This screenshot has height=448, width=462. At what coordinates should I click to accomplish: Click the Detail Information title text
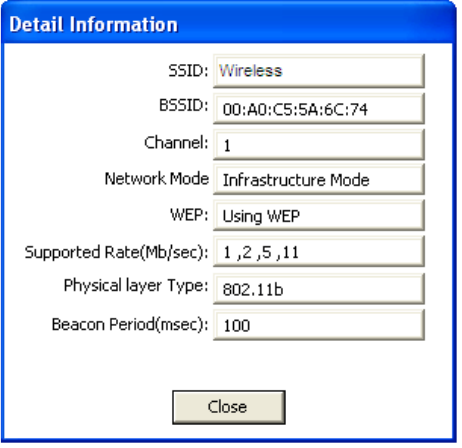coord(94,25)
